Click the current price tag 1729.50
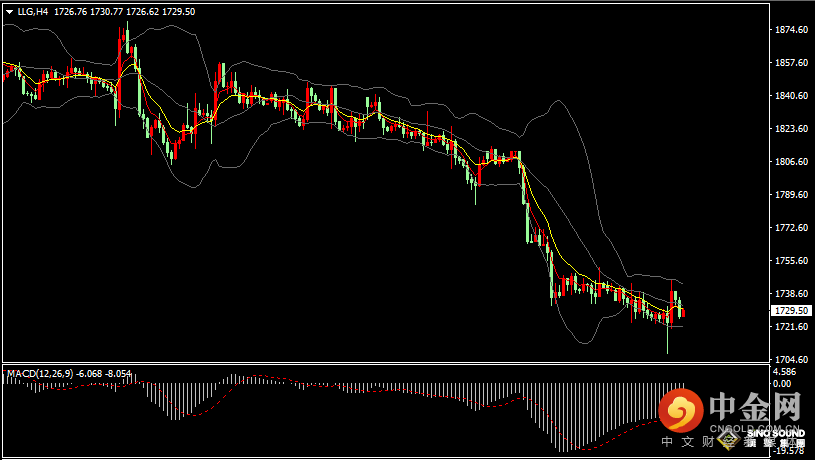The height and width of the screenshot is (460, 815). tap(791, 311)
